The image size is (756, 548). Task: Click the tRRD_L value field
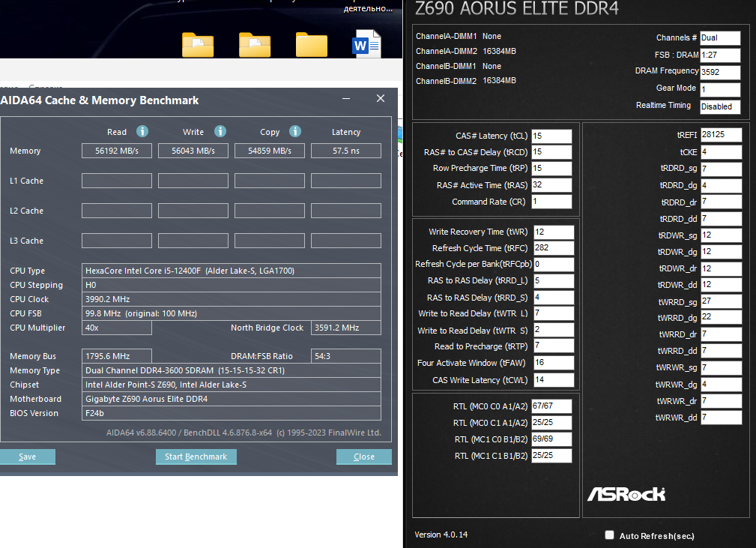(554, 281)
